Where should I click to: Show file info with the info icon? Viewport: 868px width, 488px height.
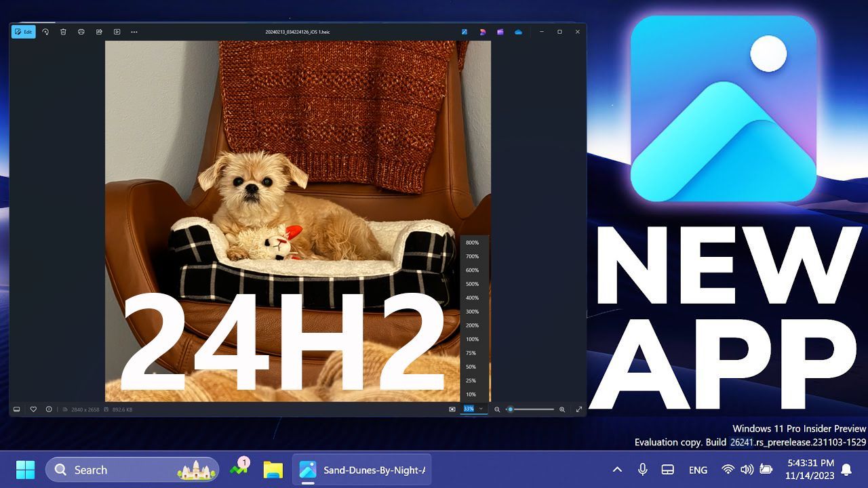[x=49, y=409]
